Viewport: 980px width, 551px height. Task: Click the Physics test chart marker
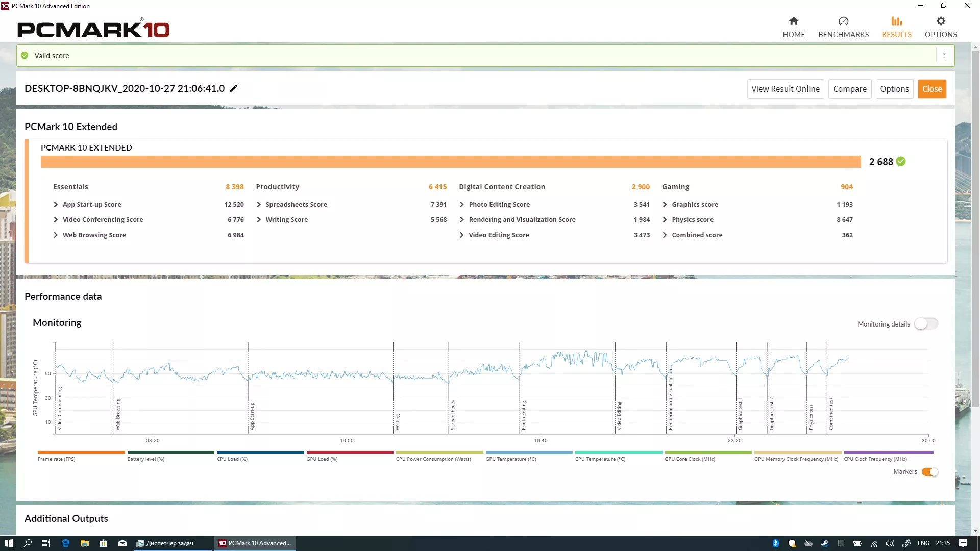point(811,417)
